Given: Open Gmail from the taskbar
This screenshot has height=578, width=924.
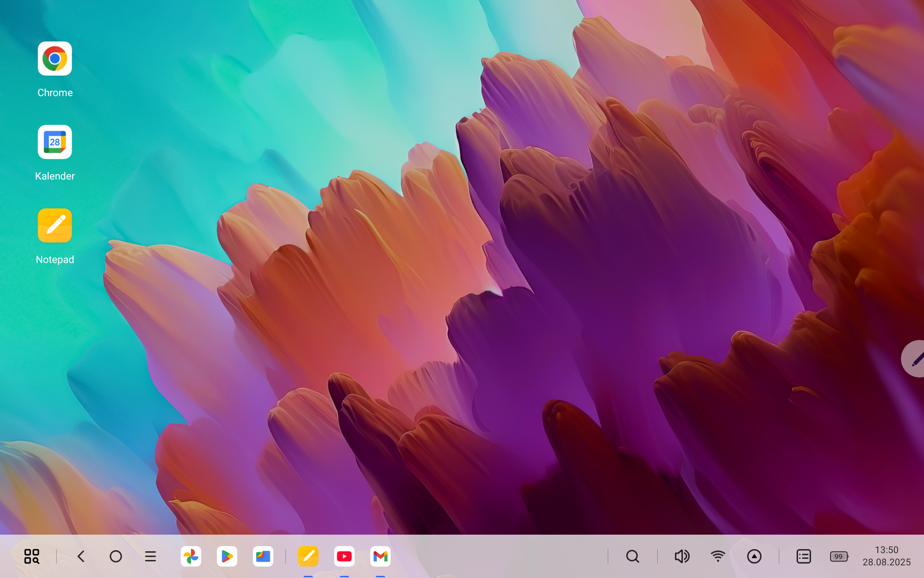Looking at the screenshot, I should pyautogui.click(x=380, y=556).
